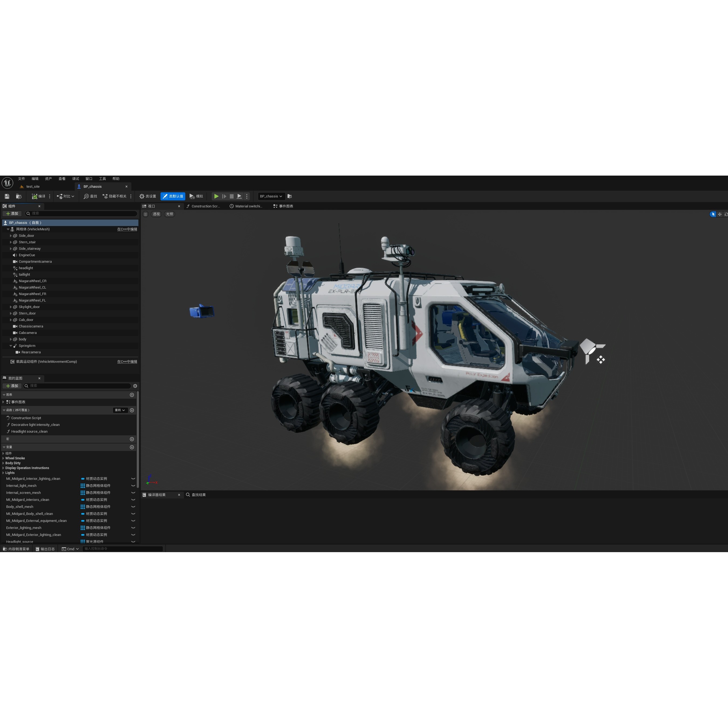728x728 pixels.
Task: Click the 添加 (Add) button in the Components panel
Action: click(12, 213)
